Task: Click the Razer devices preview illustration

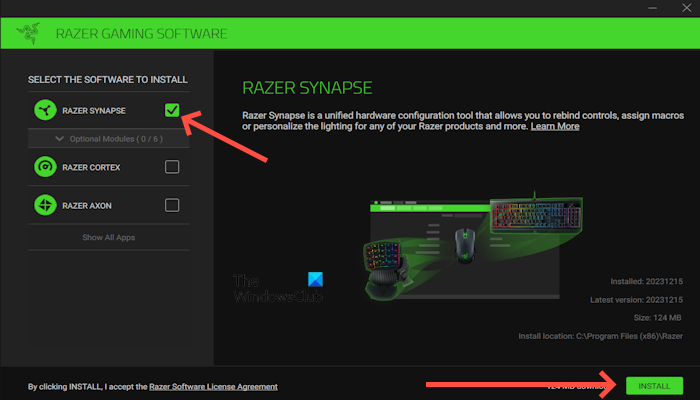Action: [473, 246]
